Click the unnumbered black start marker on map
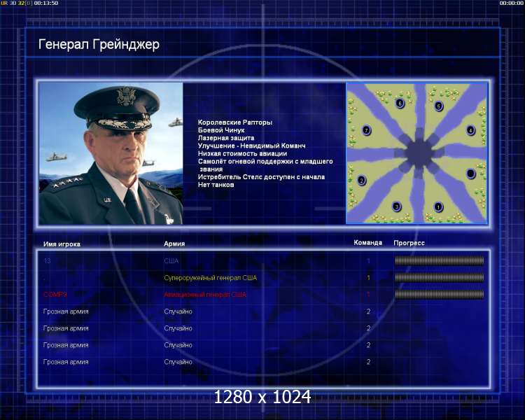525x420 pixels. (470, 174)
